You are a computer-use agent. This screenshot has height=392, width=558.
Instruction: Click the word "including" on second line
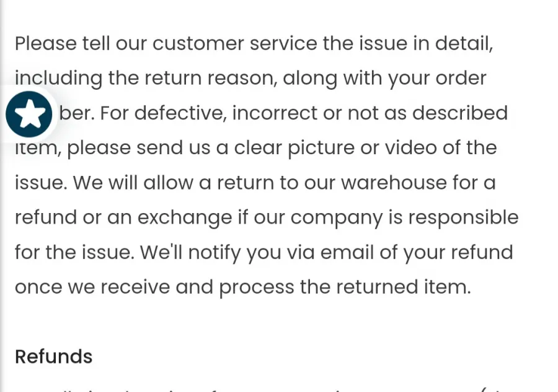point(59,79)
